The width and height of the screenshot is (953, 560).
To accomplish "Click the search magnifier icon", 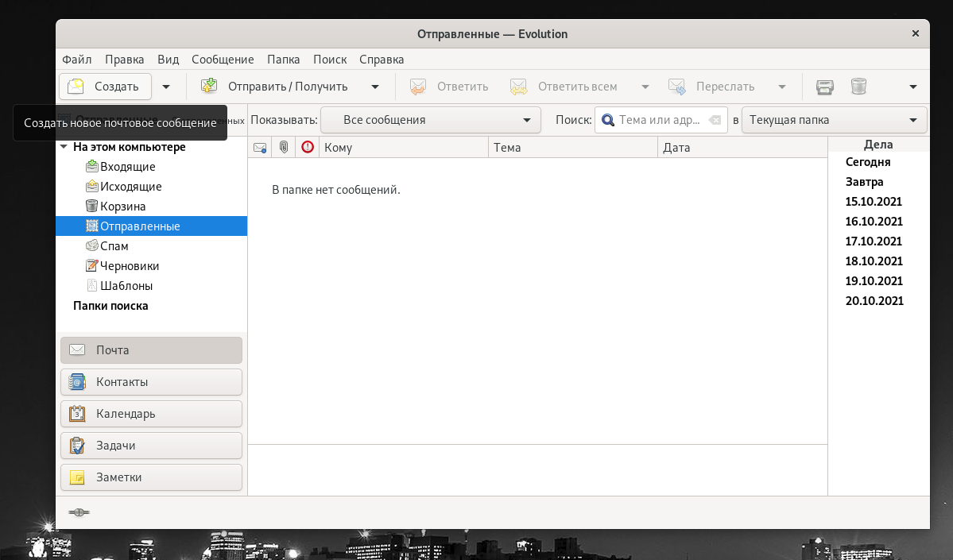I will click(608, 120).
